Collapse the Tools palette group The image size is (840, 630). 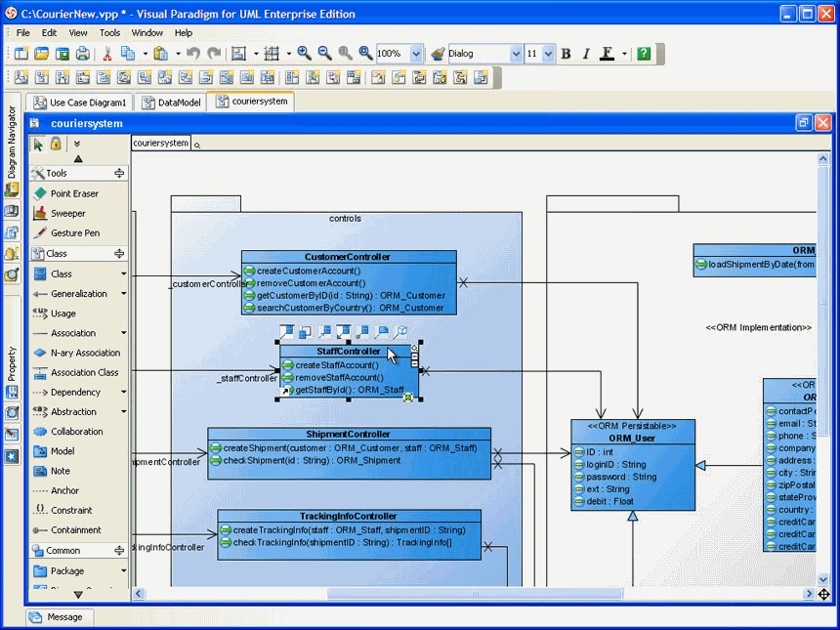coord(119,173)
